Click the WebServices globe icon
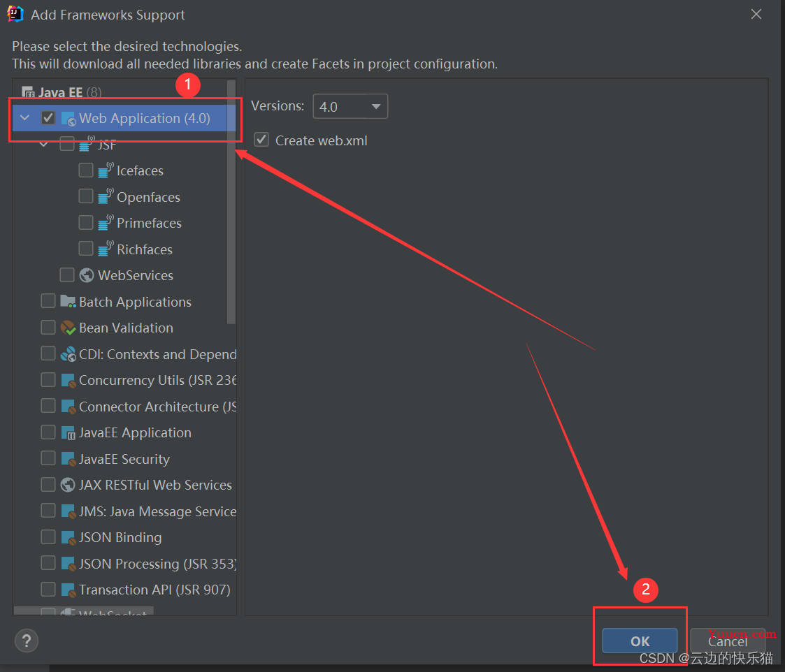Viewport: 785px width, 672px height. 87,275
